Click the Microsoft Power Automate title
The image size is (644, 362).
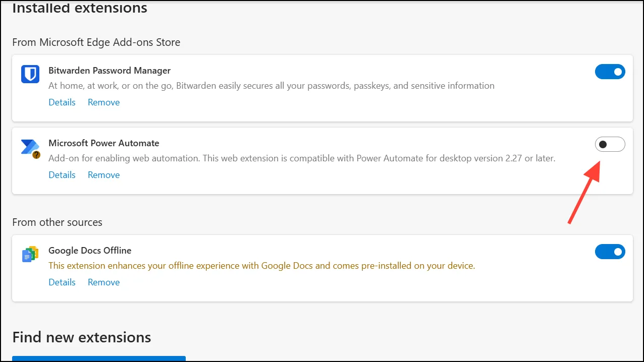(104, 143)
